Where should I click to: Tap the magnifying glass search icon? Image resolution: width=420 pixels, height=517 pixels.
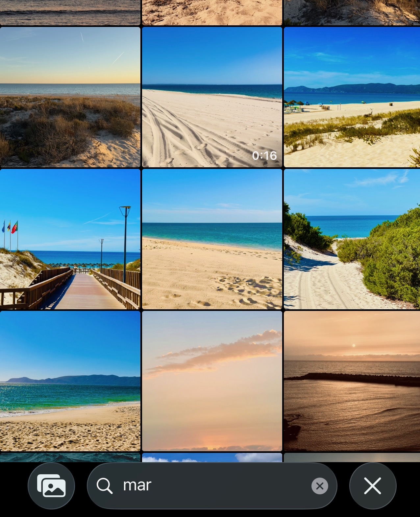click(105, 486)
